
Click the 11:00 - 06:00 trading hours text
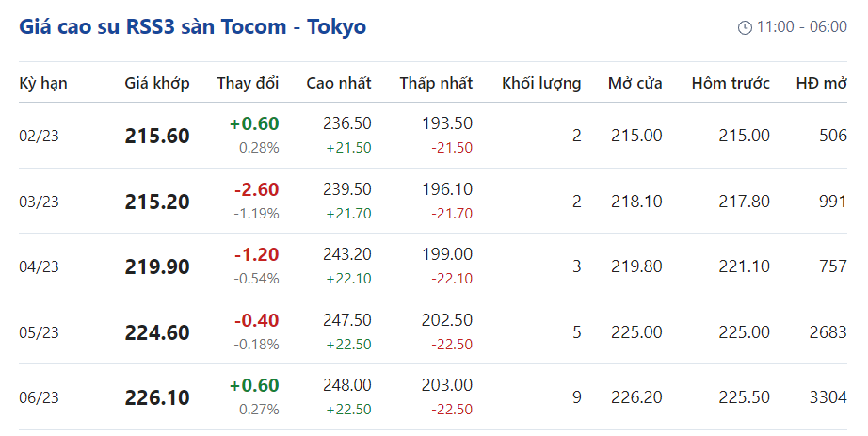[801, 27]
